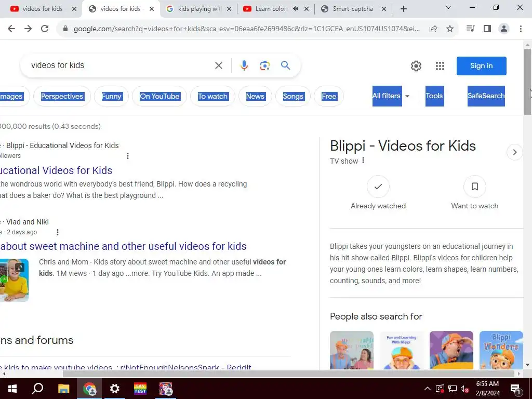The width and height of the screenshot is (532, 399).
Task: Open Fun and Learning With Blippi thumbnail
Action: (x=402, y=350)
